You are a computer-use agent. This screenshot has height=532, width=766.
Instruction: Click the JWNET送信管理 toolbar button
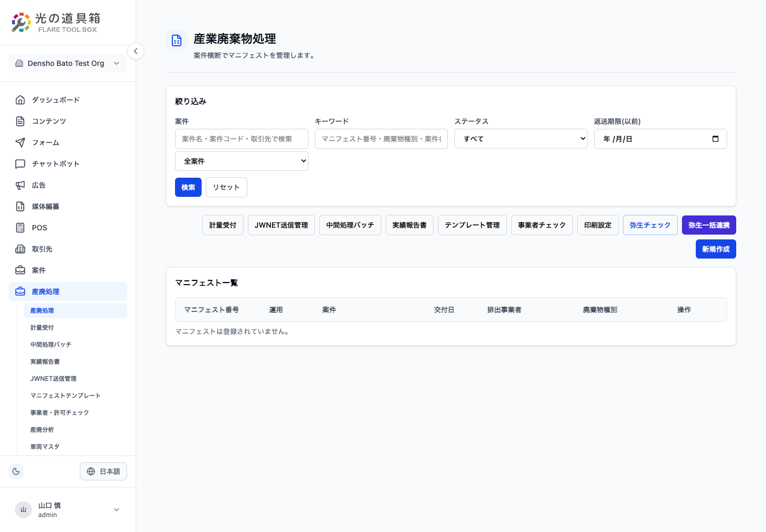[281, 225]
